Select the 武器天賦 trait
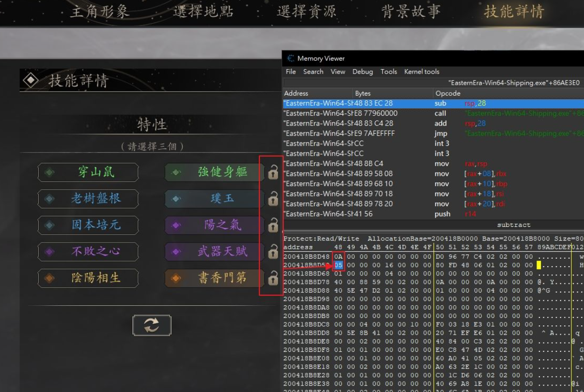 pos(215,251)
